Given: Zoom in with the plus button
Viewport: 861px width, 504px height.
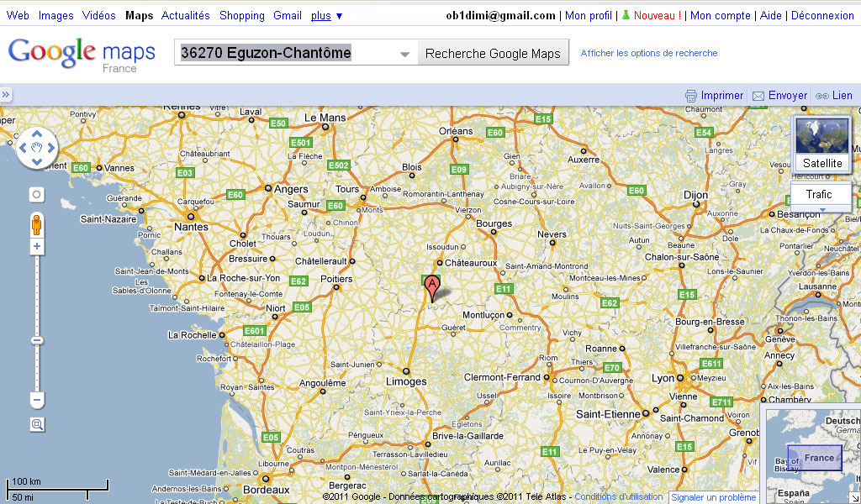Looking at the screenshot, I should click(37, 247).
